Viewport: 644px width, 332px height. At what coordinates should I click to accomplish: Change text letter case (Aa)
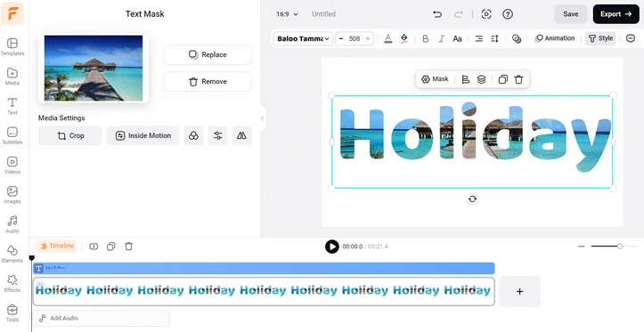[x=458, y=38]
